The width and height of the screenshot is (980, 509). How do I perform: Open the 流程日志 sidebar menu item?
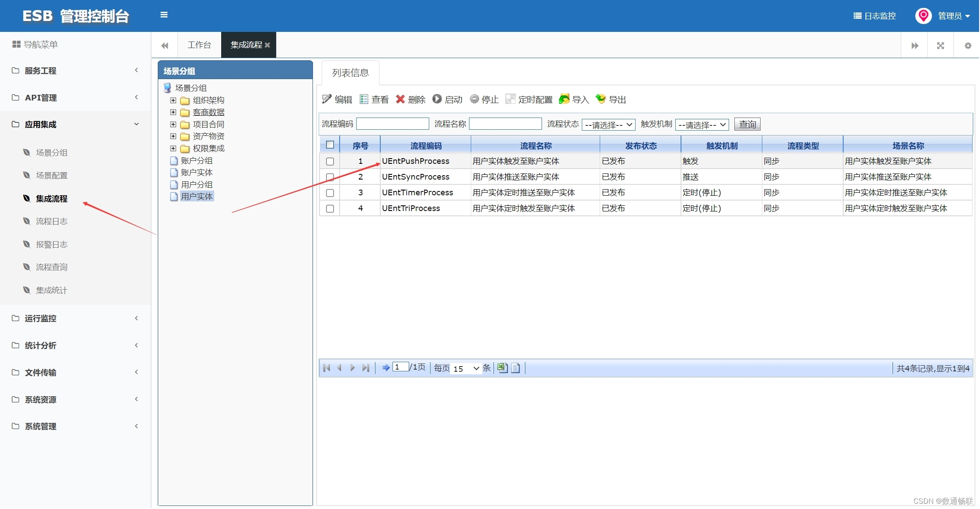pos(52,222)
